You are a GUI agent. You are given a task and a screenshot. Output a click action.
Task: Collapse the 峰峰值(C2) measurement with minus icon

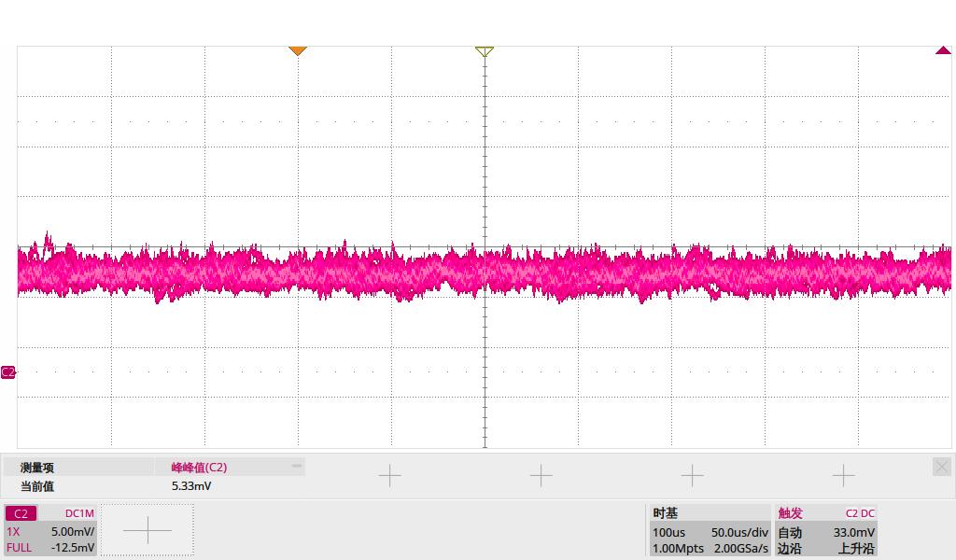pos(296,464)
